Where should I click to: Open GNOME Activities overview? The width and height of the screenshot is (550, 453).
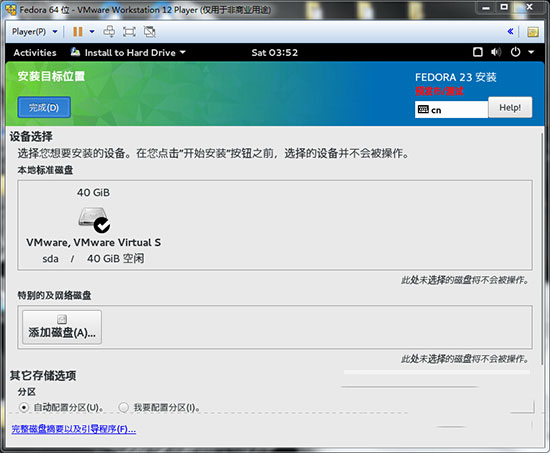pos(35,53)
